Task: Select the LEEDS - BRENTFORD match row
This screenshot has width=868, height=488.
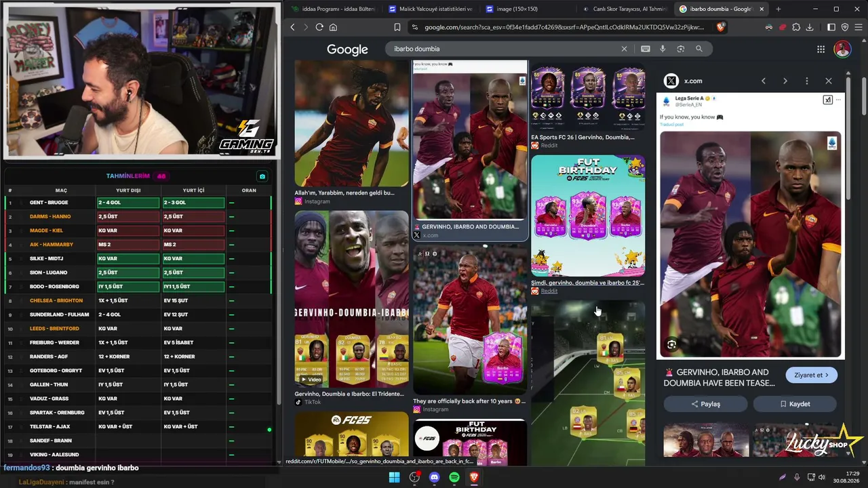Action: [138, 329]
